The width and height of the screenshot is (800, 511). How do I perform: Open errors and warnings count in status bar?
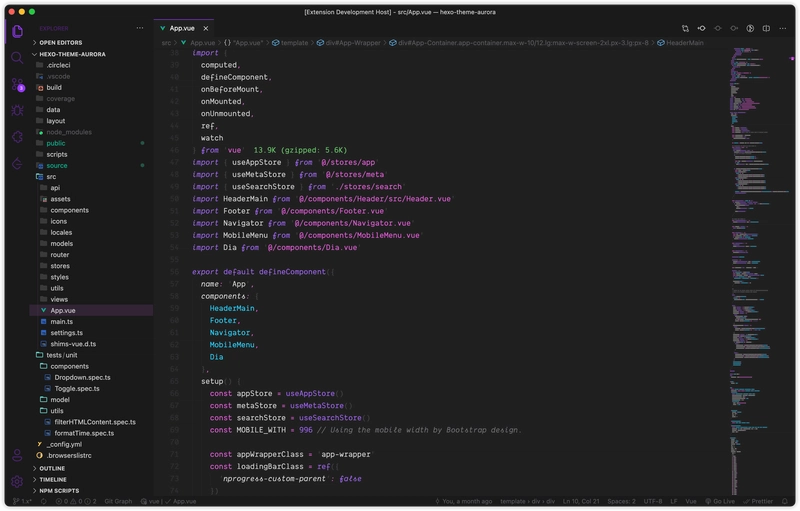point(76,502)
